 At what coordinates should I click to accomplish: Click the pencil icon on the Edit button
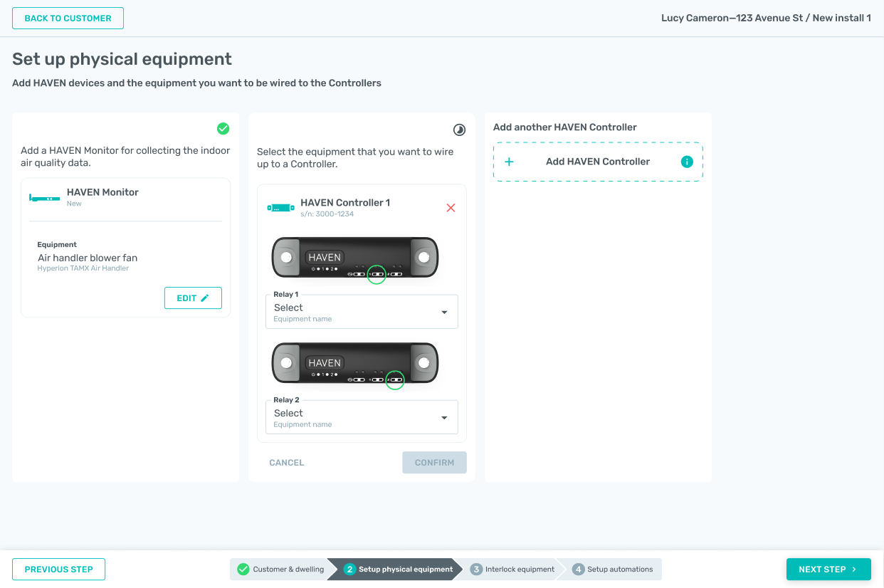coord(205,298)
